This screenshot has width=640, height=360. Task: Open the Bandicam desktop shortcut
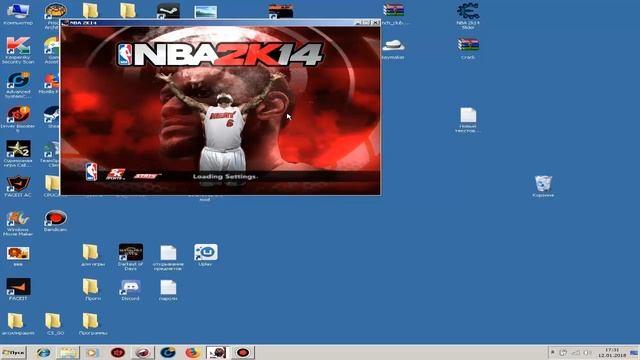click(x=56, y=221)
